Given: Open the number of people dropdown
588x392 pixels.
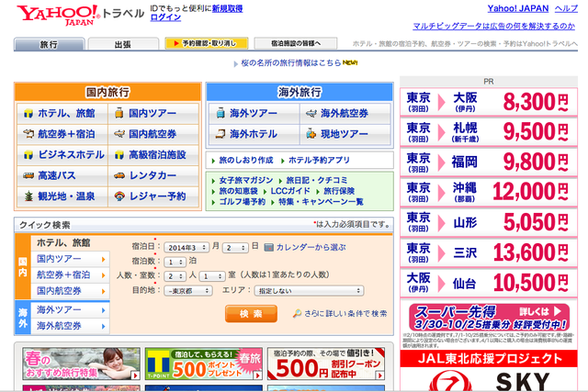Looking at the screenshot, I should pyautogui.click(x=175, y=276).
